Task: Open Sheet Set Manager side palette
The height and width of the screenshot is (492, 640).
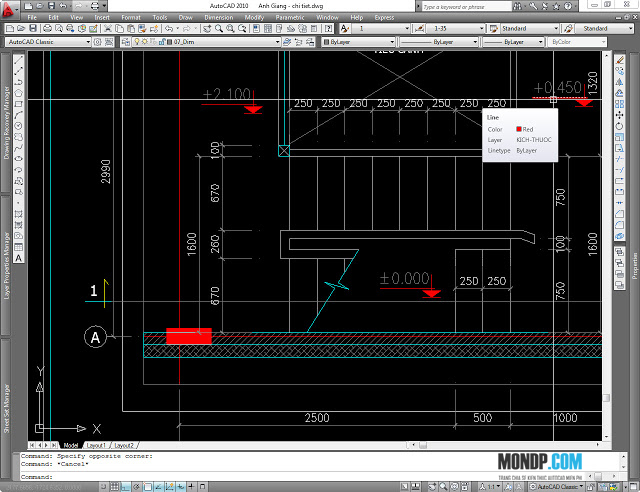Action: pyautogui.click(x=6, y=408)
